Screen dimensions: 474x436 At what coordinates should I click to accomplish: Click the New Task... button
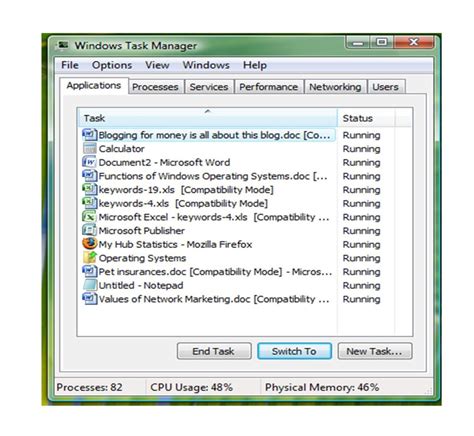pos(375,351)
